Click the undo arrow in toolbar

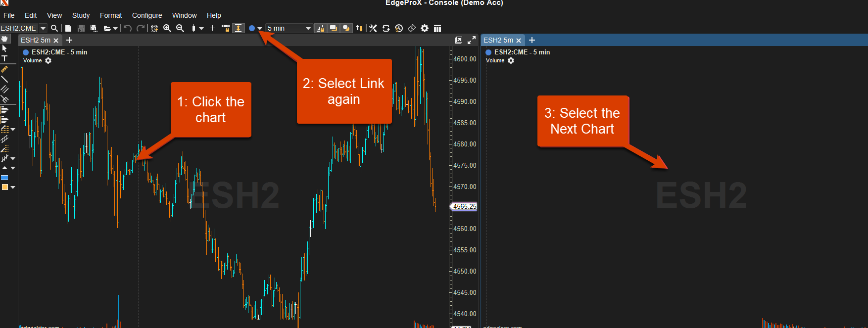128,28
